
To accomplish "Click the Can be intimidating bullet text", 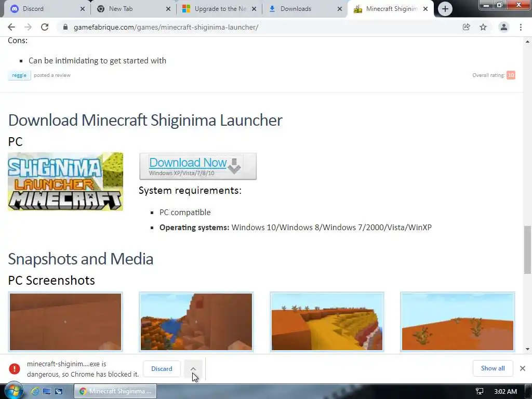I will point(97,61).
